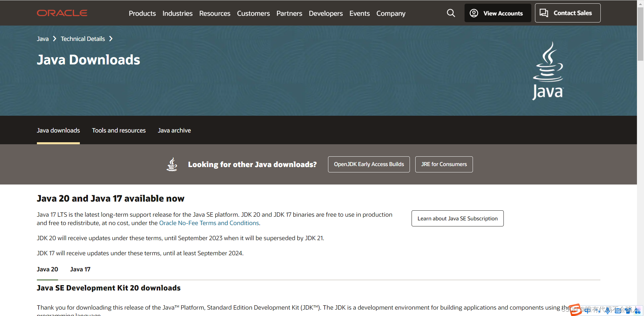Go to Technical Details breadcrumb link
This screenshot has width=644, height=316.
tap(83, 39)
